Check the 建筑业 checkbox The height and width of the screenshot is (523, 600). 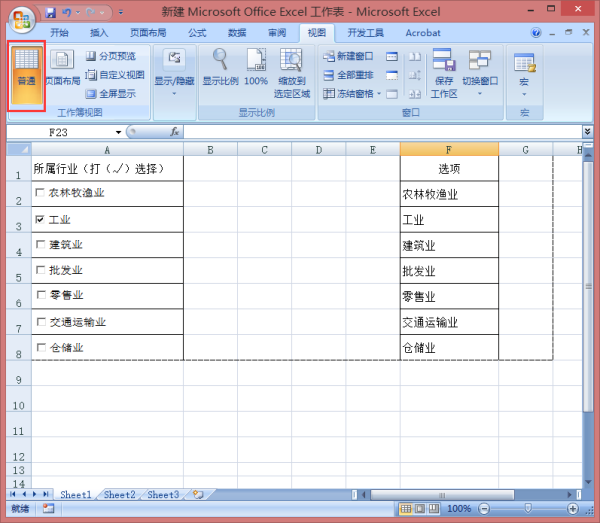point(40,244)
